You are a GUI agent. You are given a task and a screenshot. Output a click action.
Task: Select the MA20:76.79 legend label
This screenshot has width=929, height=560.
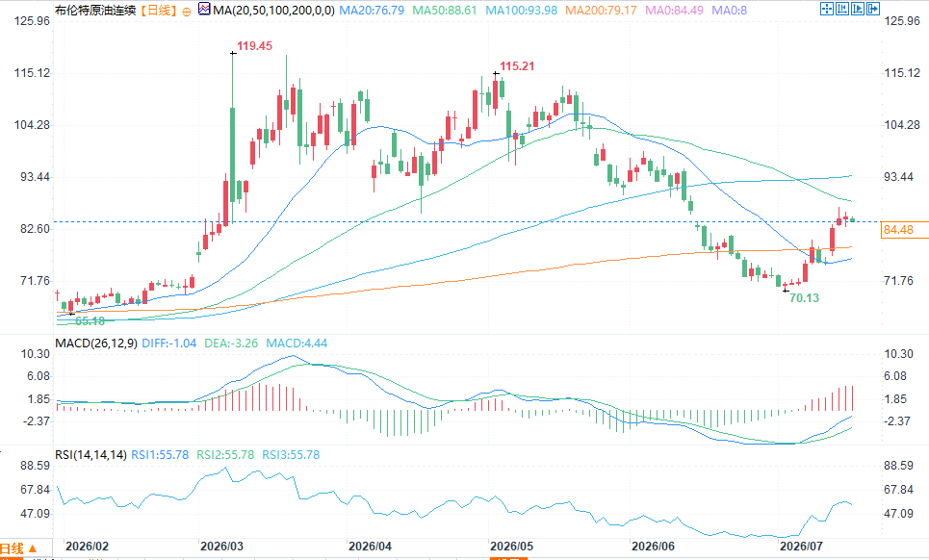pyautogui.click(x=372, y=10)
